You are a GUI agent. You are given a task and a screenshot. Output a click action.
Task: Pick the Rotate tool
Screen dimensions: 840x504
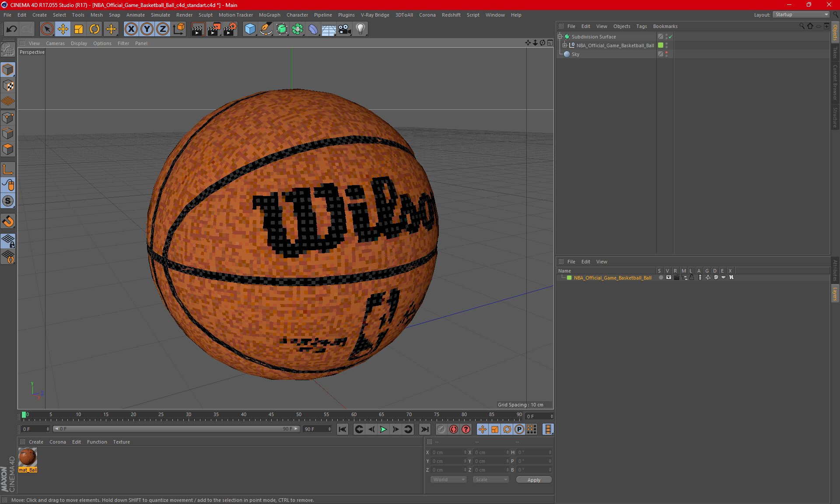pos(94,29)
